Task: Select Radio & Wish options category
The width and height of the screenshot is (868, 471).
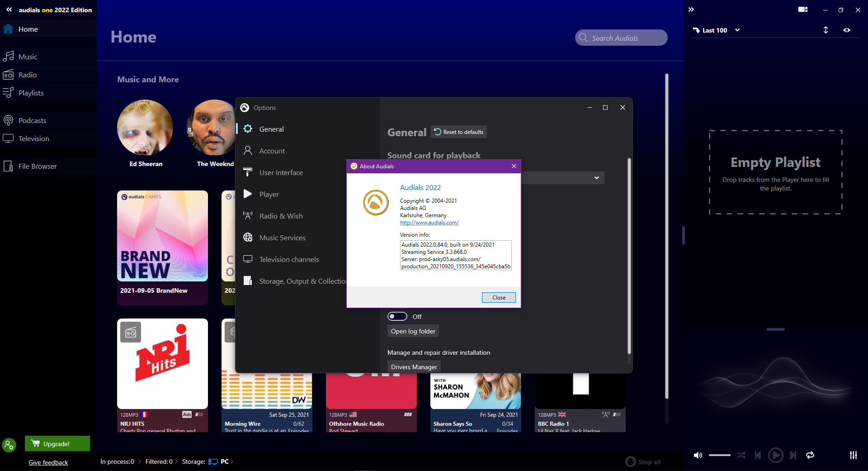Action: click(x=281, y=216)
